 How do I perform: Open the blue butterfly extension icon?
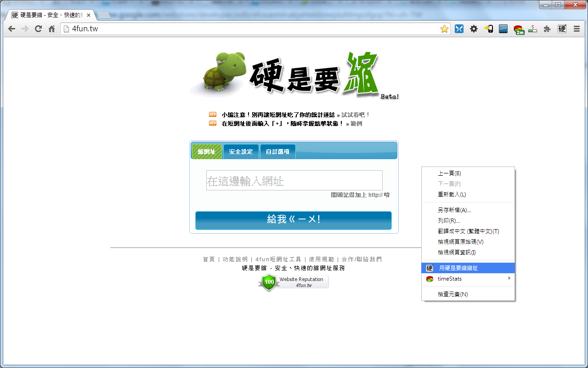tap(459, 29)
